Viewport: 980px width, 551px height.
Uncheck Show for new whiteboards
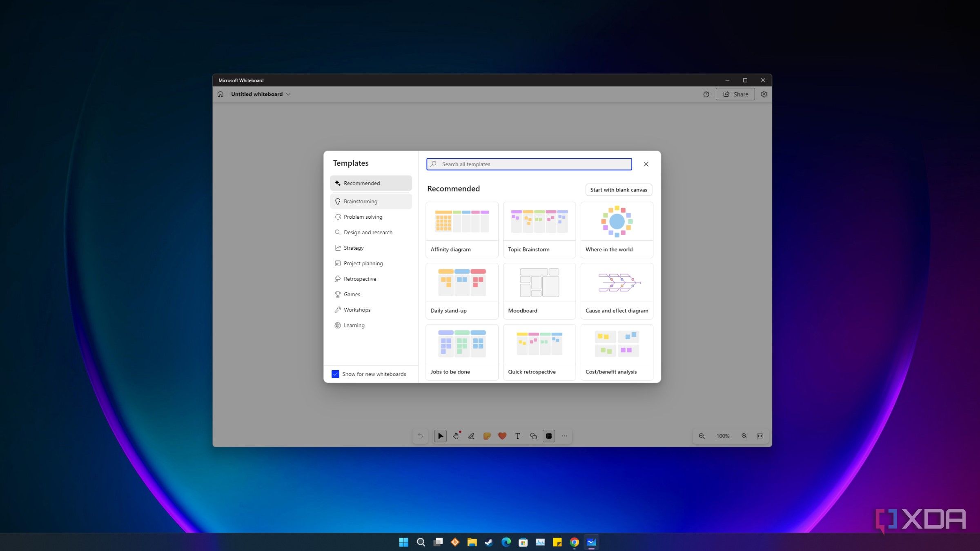(335, 374)
